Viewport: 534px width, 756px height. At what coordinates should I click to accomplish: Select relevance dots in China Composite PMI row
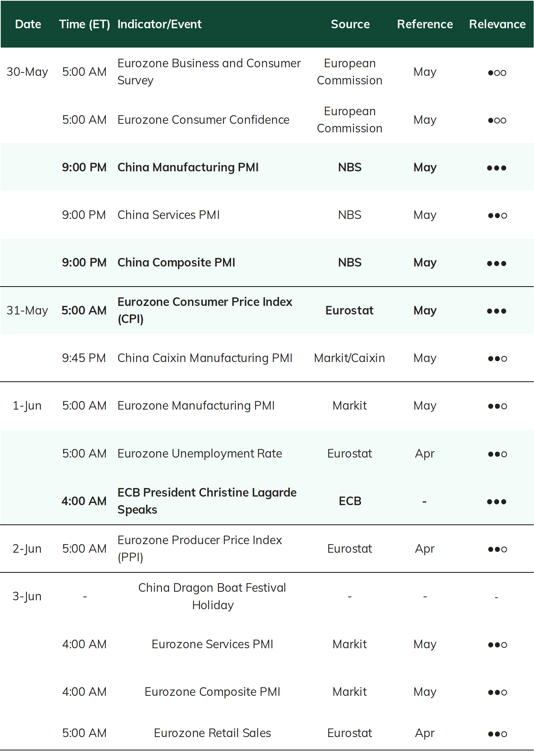496,264
